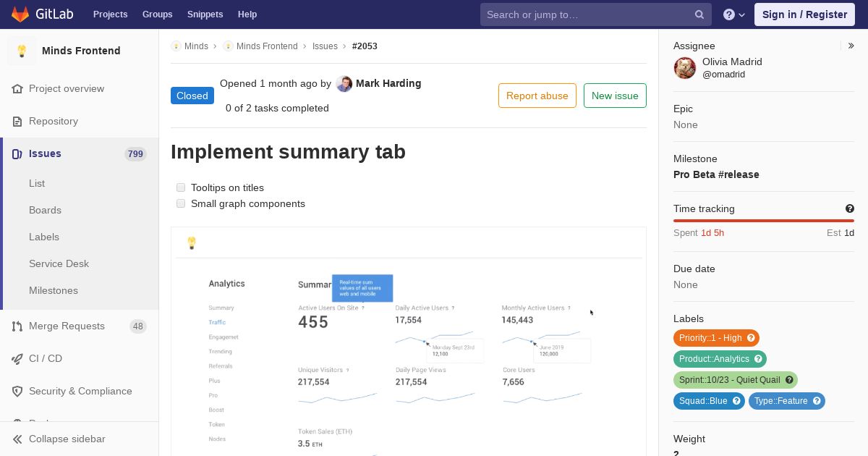Click the Minds Frontend project title
Viewport: 868px width, 456px height.
(81, 51)
